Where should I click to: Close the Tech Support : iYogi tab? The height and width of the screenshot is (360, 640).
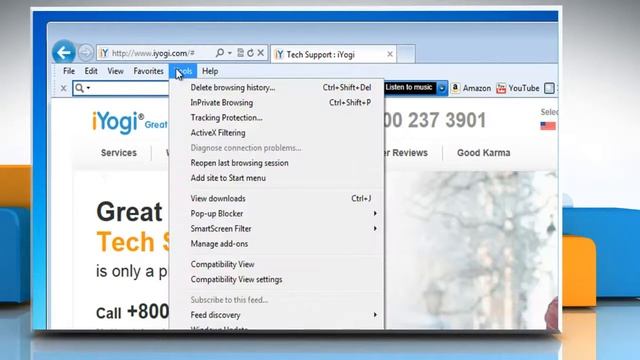tap(390, 54)
